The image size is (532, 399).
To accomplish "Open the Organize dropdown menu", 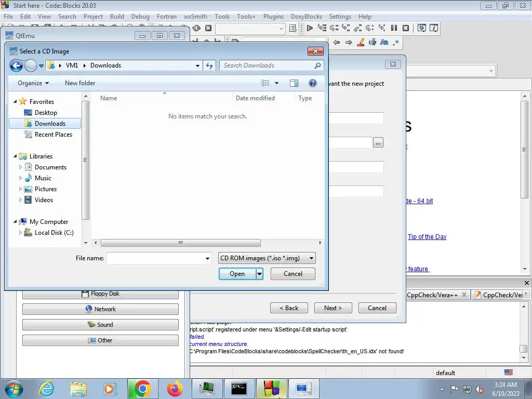I will click(33, 83).
